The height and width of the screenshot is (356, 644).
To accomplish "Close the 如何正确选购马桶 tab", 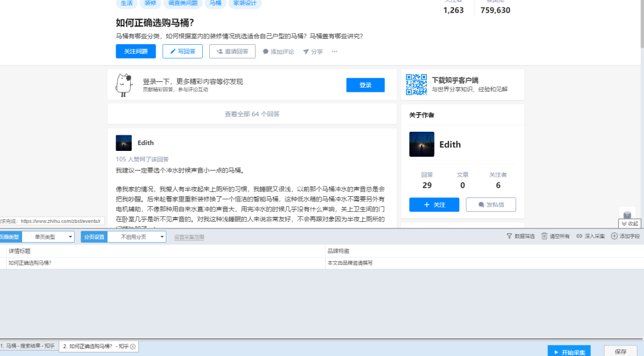I will pyautogui.click(x=133, y=346).
